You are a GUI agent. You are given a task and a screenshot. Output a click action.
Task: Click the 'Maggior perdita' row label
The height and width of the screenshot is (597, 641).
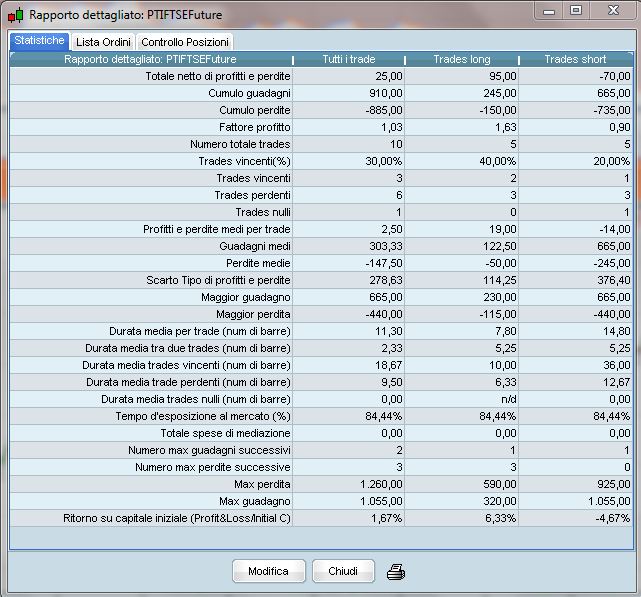(253, 314)
